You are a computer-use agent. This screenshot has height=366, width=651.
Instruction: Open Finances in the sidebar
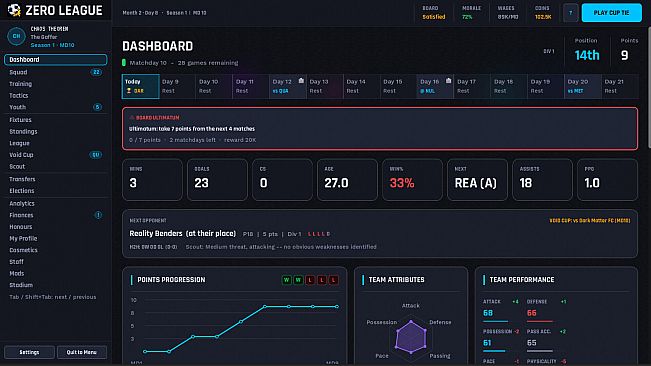point(56,215)
